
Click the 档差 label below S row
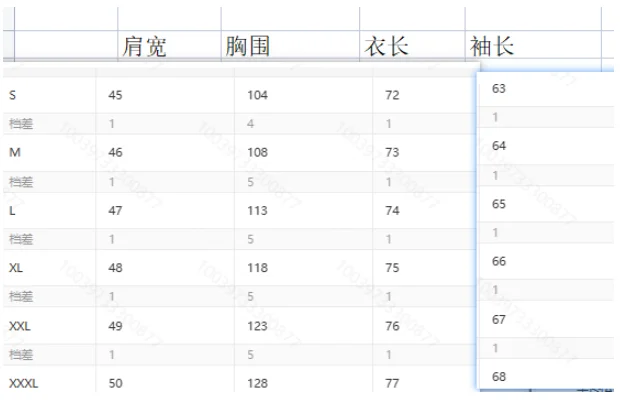[21, 124]
